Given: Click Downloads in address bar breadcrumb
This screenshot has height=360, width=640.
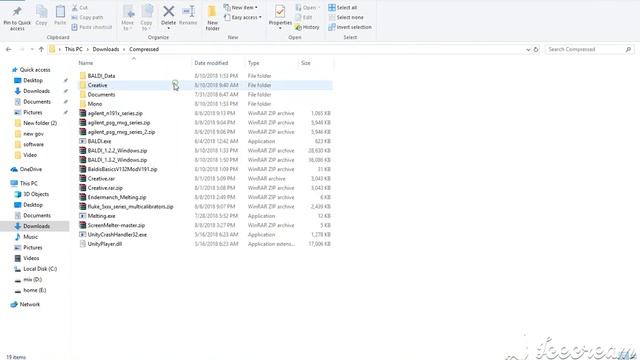Looking at the screenshot, I should [x=106, y=49].
